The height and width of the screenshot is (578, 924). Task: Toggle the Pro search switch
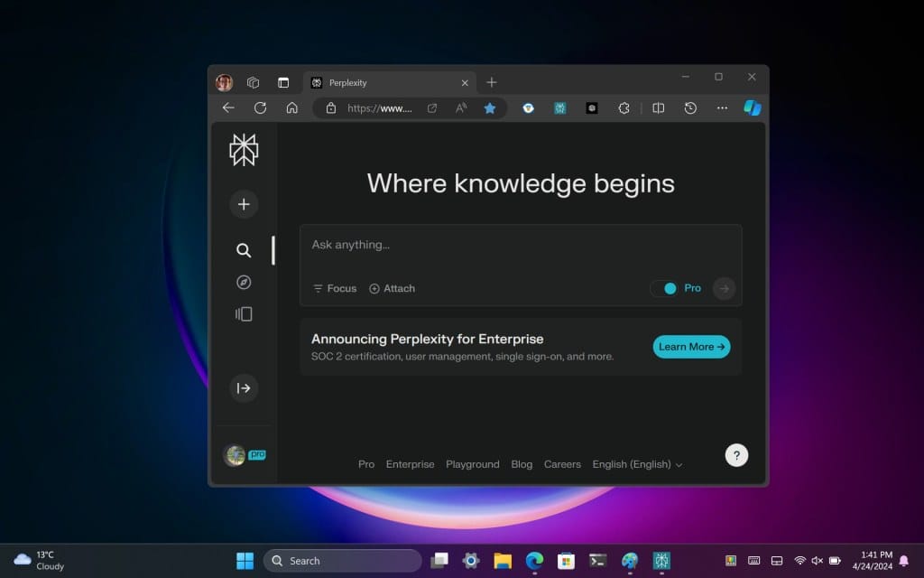pyautogui.click(x=666, y=288)
